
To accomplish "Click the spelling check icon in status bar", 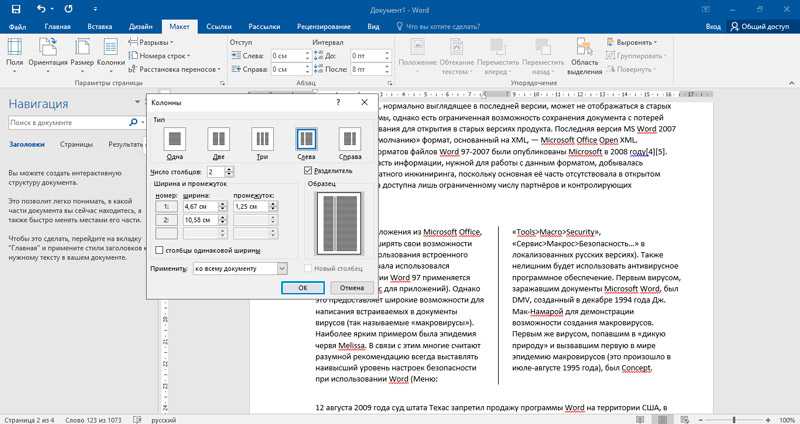I will (136, 420).
